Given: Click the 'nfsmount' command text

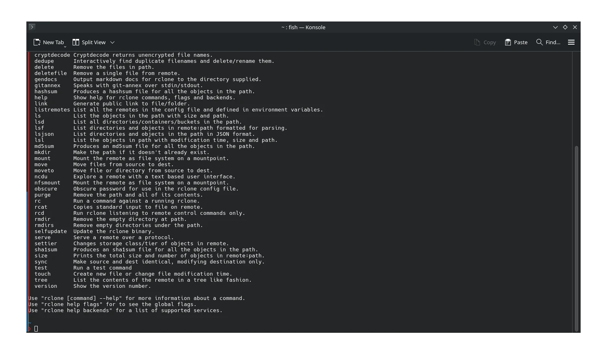Looking at the screenshot, I should pyautogui.click(x=47, y=183).
